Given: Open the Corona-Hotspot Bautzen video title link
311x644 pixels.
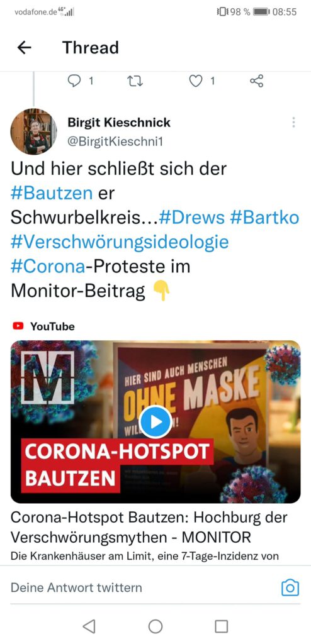Looking at the screenshot, I should pos(149,527).
